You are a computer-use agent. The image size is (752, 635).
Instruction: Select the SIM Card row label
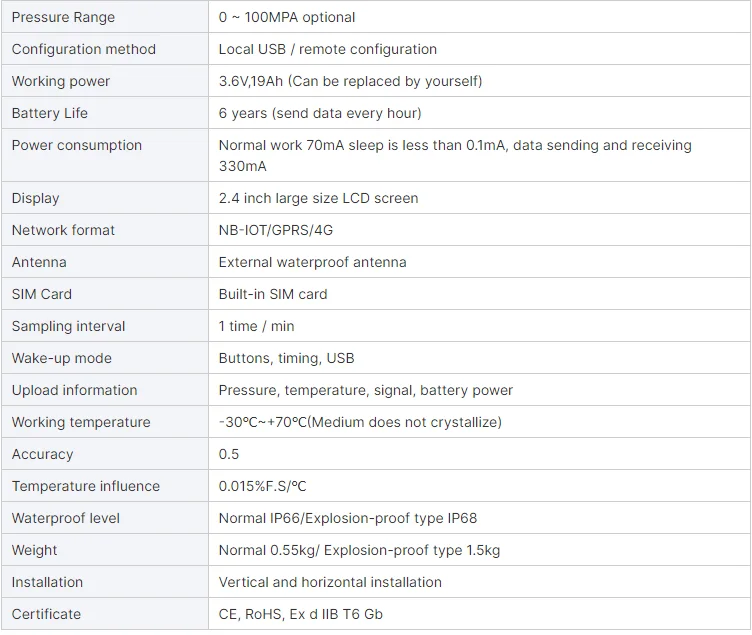42,294
